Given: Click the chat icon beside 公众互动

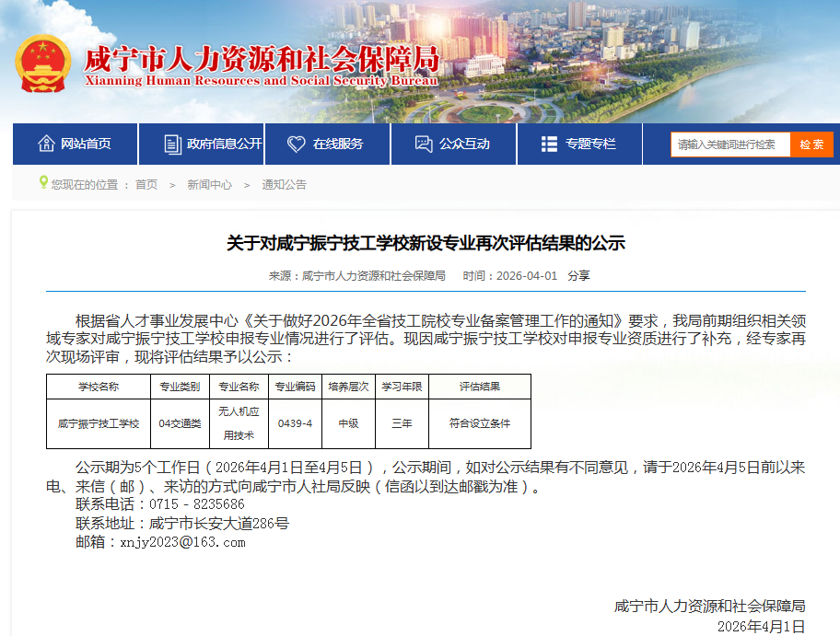Looking at the screenshot, I should pos(423,144).
